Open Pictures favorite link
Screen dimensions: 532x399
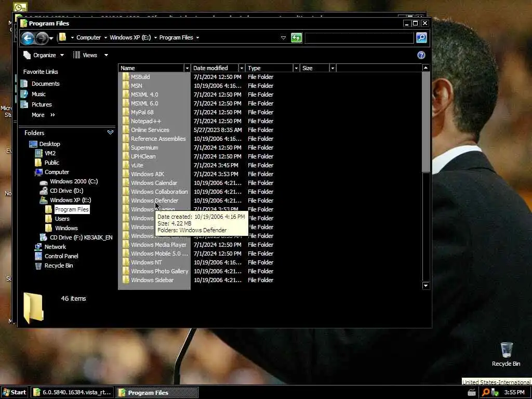click(42, 104)
